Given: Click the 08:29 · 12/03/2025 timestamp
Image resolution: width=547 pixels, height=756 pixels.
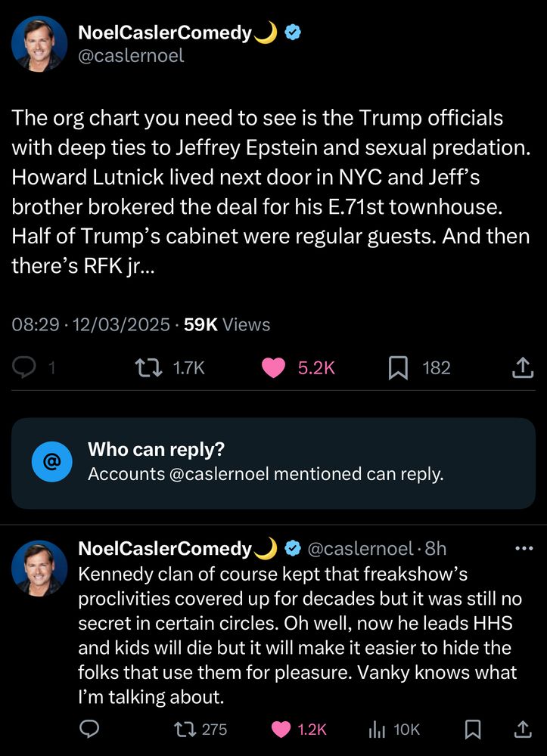Looking at the screenshot, I should pos(91,324).
